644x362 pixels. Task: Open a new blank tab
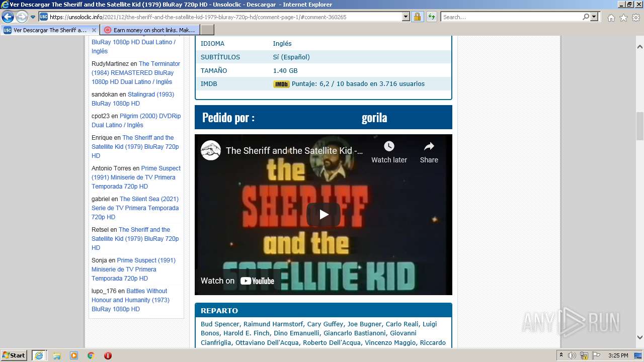(207, 30)
